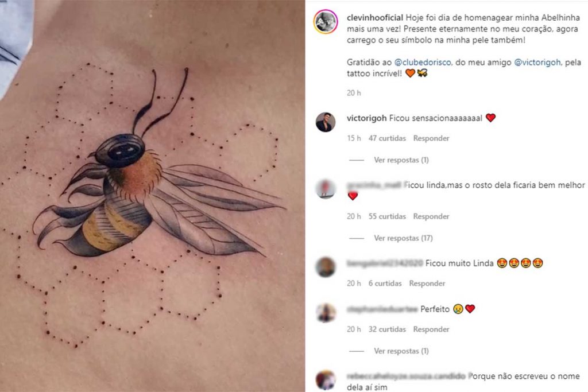Open clevinhooficial profile picture avatar
Image resolution: width=588 pixels, height=392 pixels.
coord(326,22)
